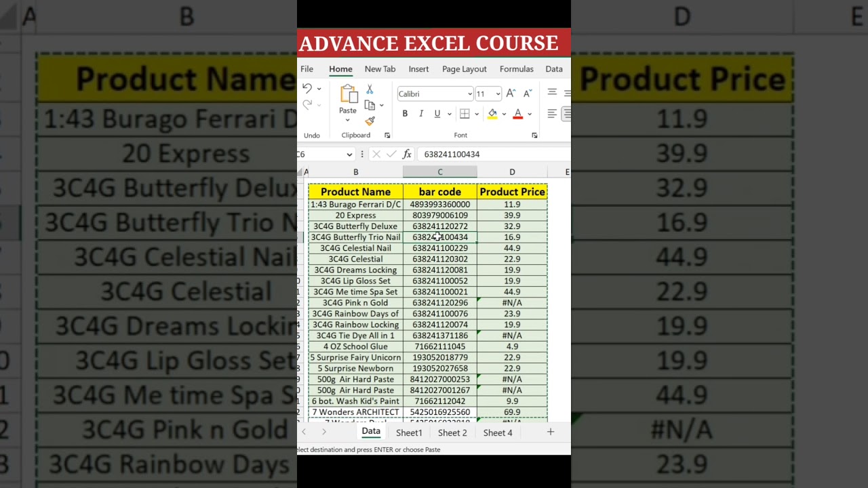Image resolution: width=868 pixels, height=488 pixels.
Task: Open the Font dialog launcher
Action: (534, 136)
